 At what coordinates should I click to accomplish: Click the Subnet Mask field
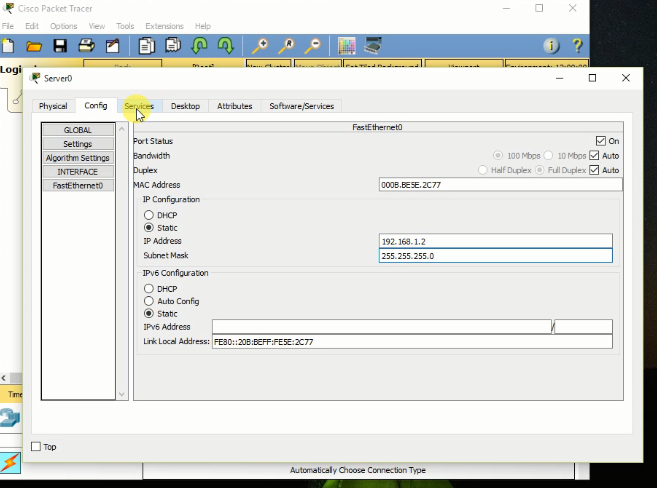pos(495,256)
